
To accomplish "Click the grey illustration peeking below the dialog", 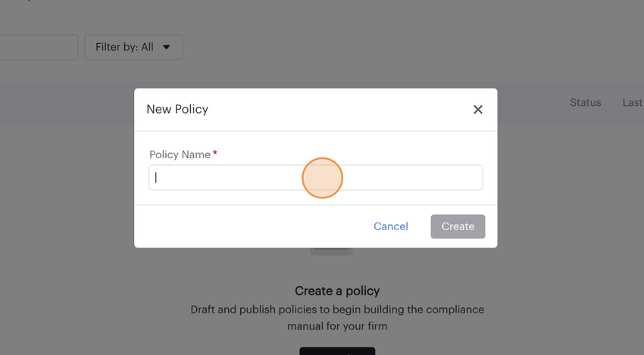I will coord(332,251).
